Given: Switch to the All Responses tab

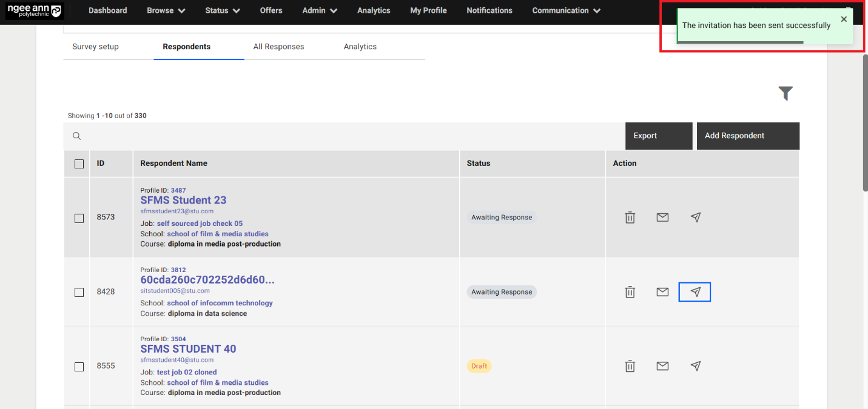Looking at the screenshot, I should (278, 46).
